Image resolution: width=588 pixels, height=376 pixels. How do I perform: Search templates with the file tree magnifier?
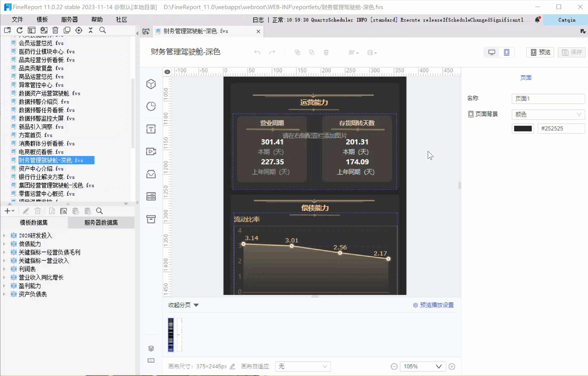click(102, 30)
